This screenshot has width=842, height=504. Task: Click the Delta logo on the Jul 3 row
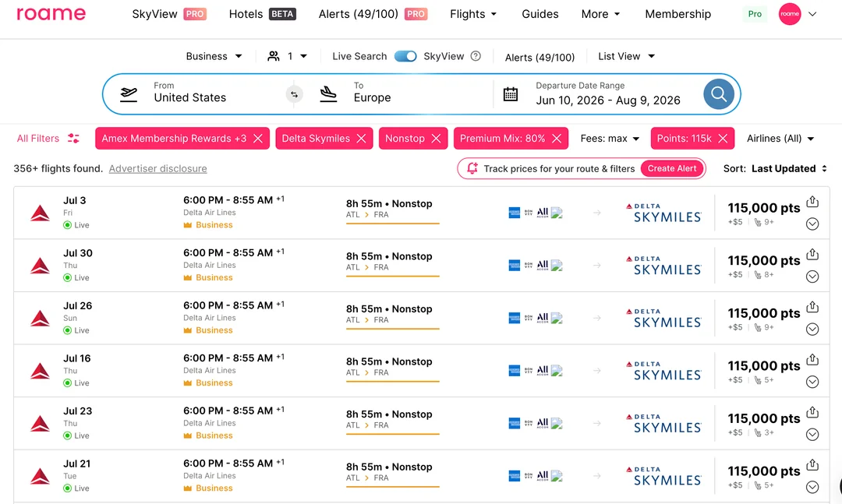click(41, 213)
